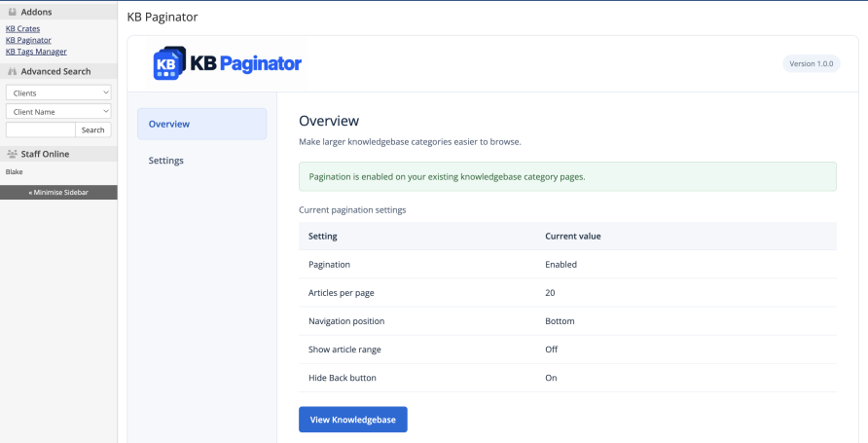
Task: Minimise the sidebar
Action: coord(58,192)
